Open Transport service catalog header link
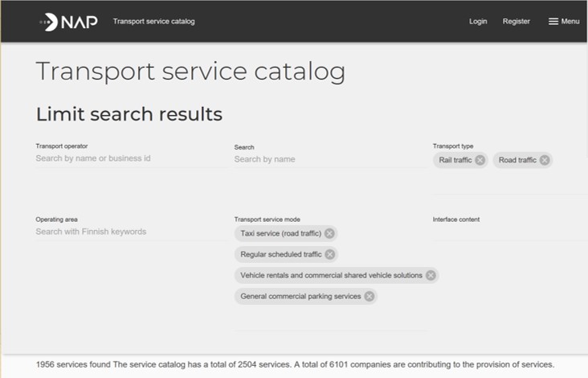 pos(153,22)
